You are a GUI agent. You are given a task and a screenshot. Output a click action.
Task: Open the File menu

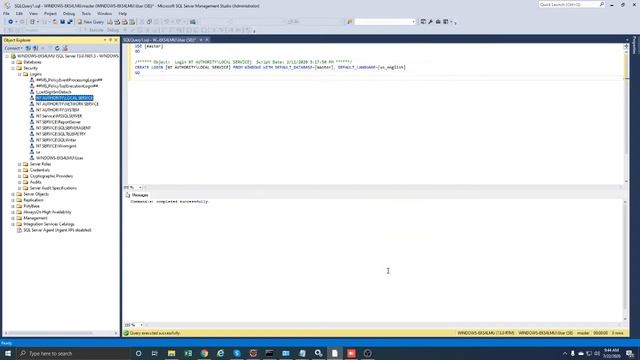(7, 13)
